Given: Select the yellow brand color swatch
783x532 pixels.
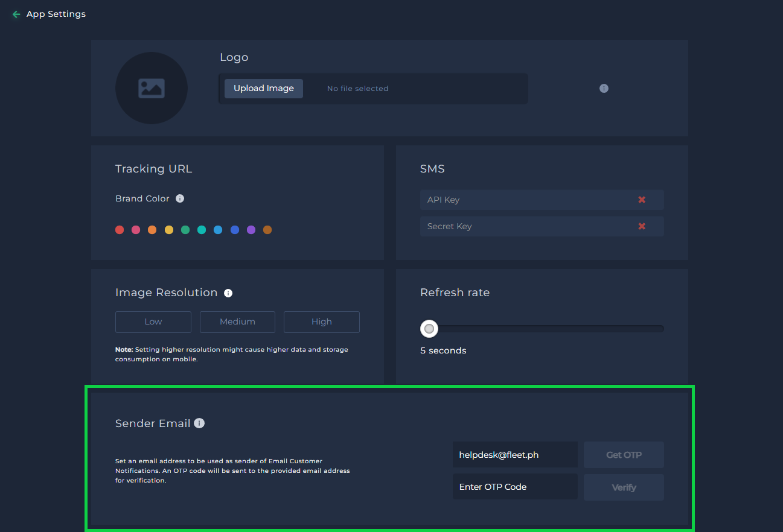Looking at the screenshot, I should [x=169, y=230].
